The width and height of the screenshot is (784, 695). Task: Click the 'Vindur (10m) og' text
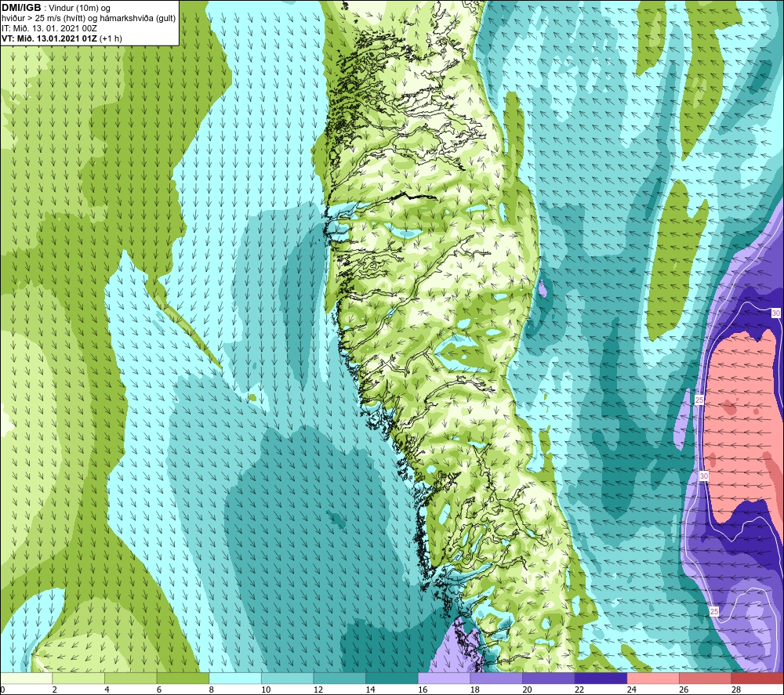79,9
